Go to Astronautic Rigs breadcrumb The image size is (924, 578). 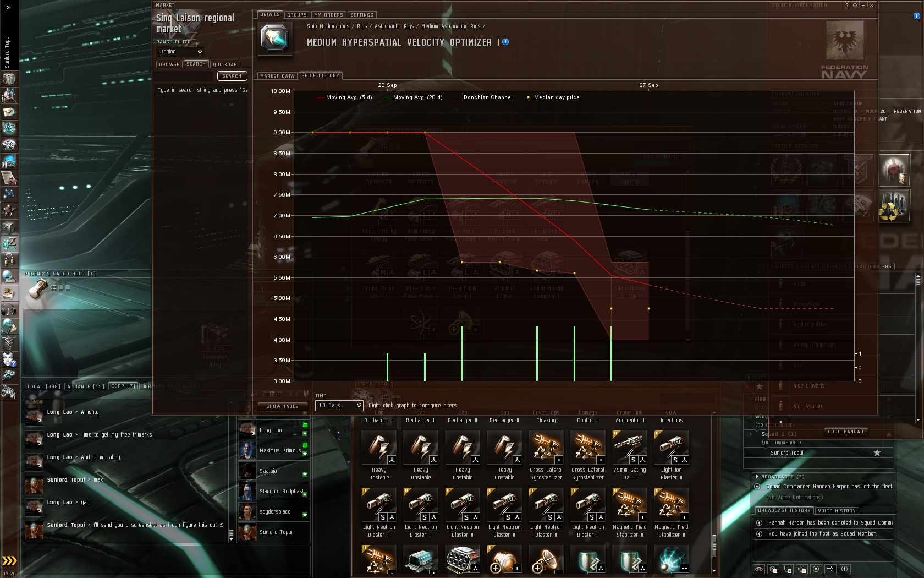tap(394, 26)
